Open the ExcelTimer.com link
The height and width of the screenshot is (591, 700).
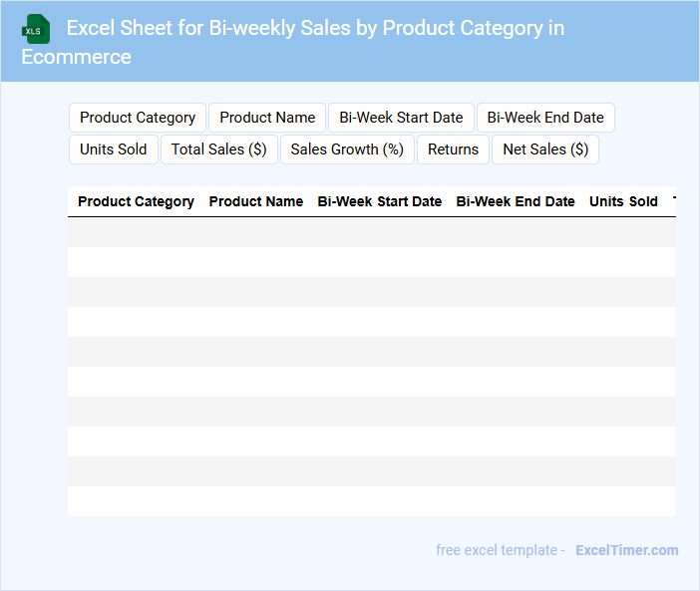coord(626,550)
